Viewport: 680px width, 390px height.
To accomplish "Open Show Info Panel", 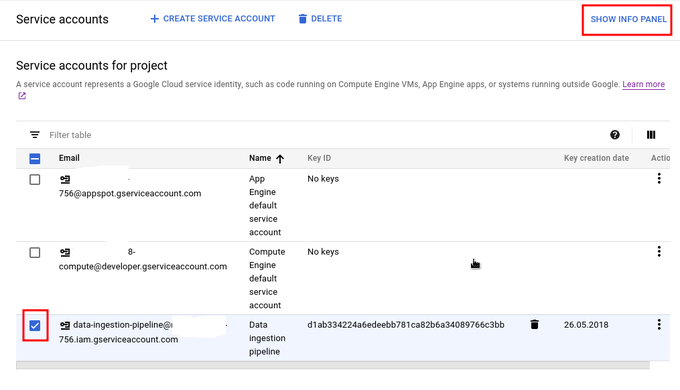I will (x=628, y=19).
